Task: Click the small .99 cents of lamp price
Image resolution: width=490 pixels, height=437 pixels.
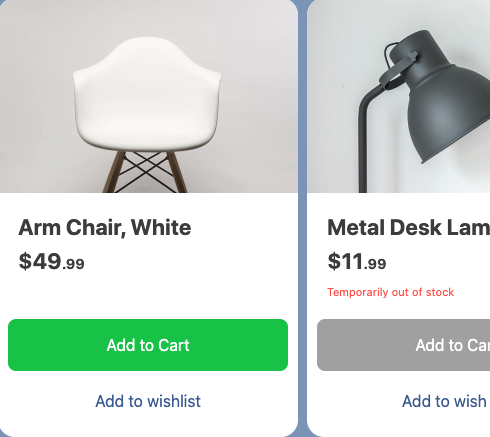Action: click(375, 264)
